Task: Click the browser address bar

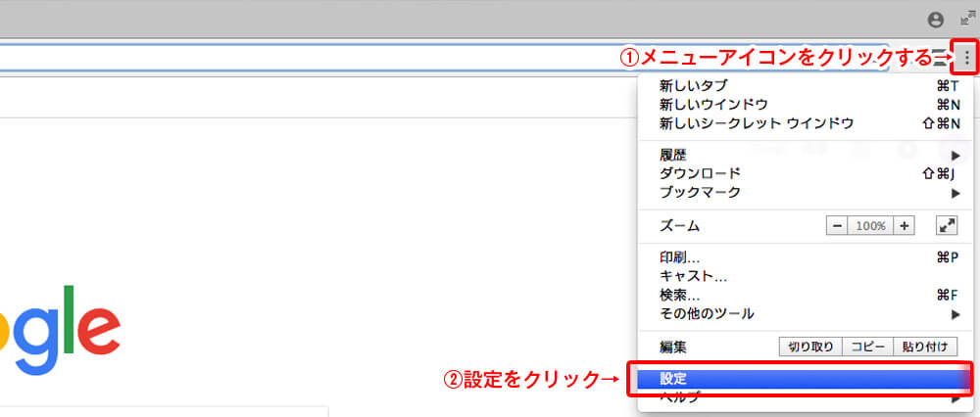Action: pyautogui.click(x=444, y=58)
